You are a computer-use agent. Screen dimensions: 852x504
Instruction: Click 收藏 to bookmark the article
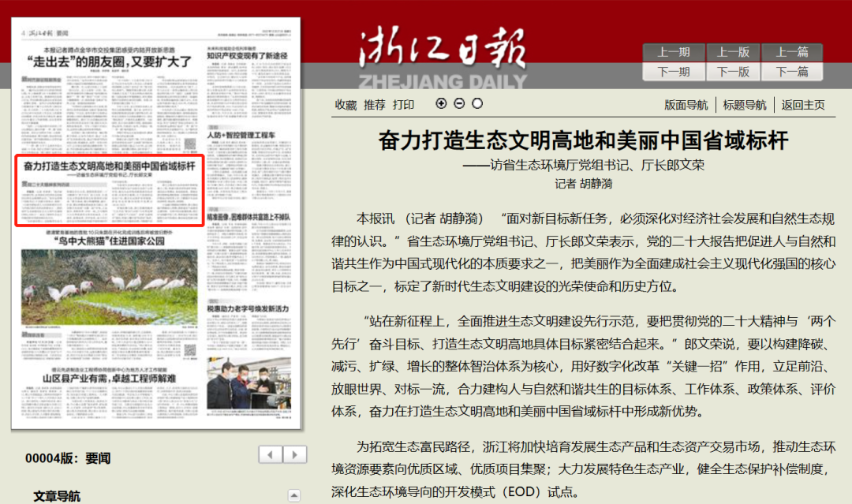pos(346,104)
